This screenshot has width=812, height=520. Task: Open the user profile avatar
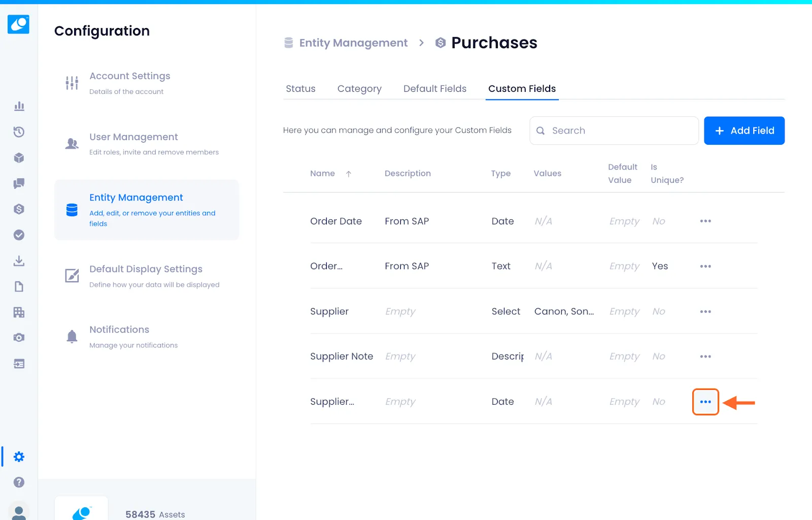19,512
